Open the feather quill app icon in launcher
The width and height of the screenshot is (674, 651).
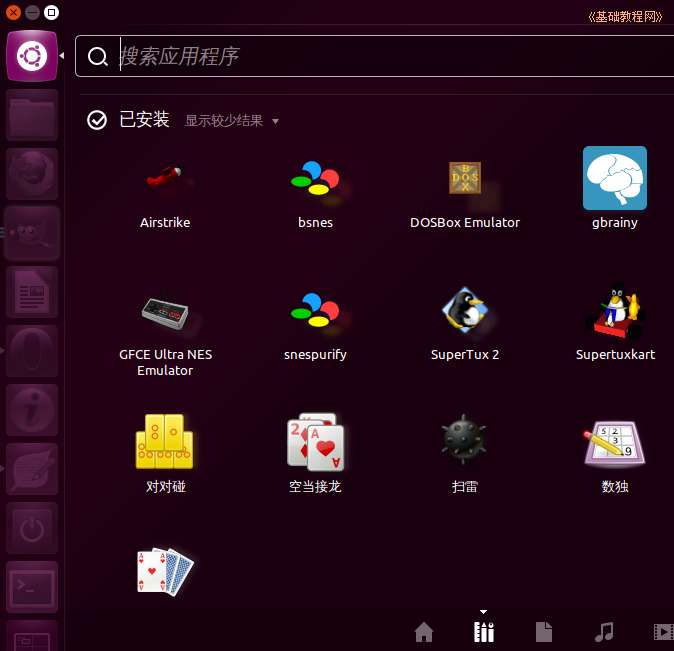click(32, 468)
